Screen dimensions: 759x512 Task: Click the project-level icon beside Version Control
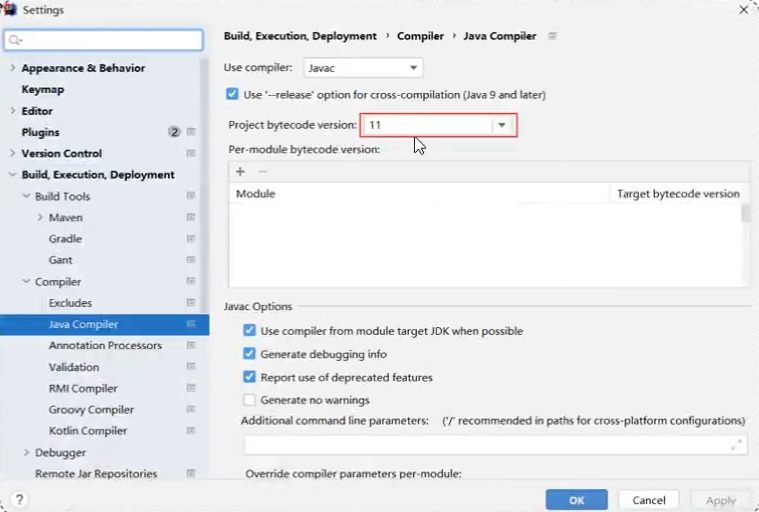[x=191, y=153]
